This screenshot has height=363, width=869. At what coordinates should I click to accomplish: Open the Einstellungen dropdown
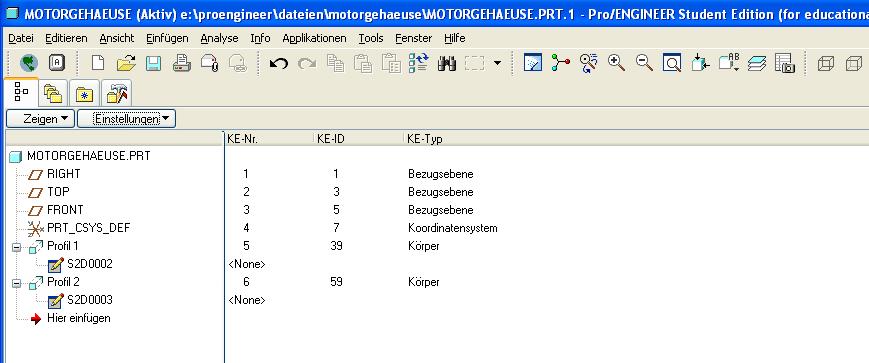coord(126,119)
